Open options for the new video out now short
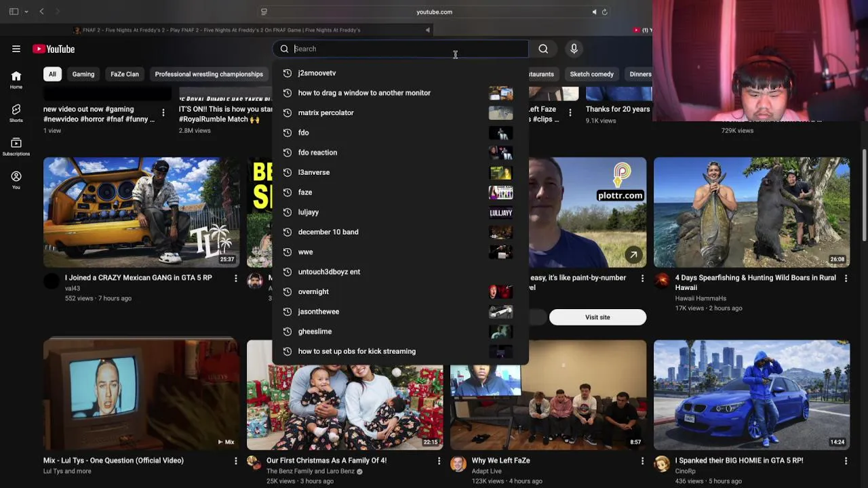868x488 pixels. pyautogui.click(x=163, y=113)
